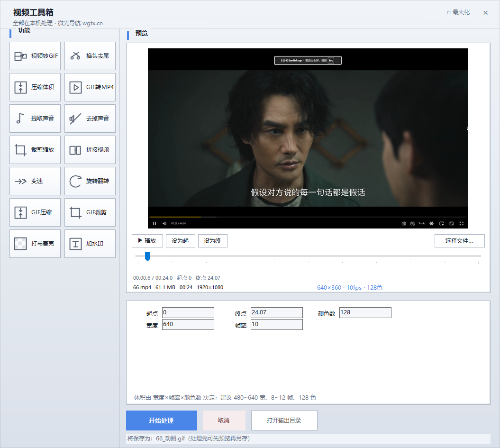
Task: Click the '将保存为：66_动图.gif' save notice
Action: coord(189,439)
